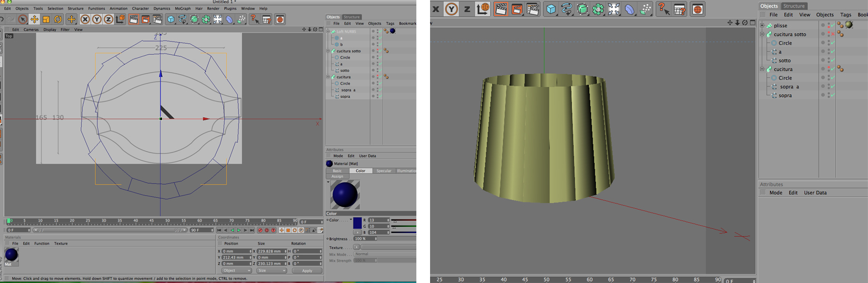
Task: Click Array objects icon in left toolbar
Action: (206, 19)
